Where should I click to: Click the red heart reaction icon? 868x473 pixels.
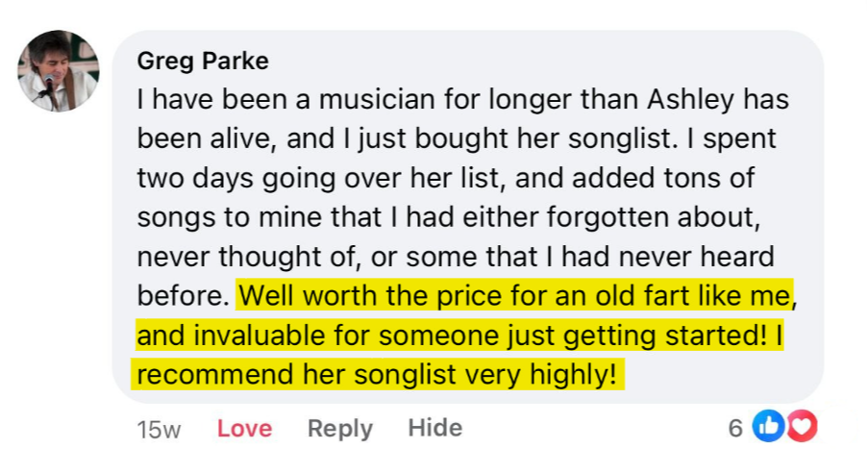point(801,427)
